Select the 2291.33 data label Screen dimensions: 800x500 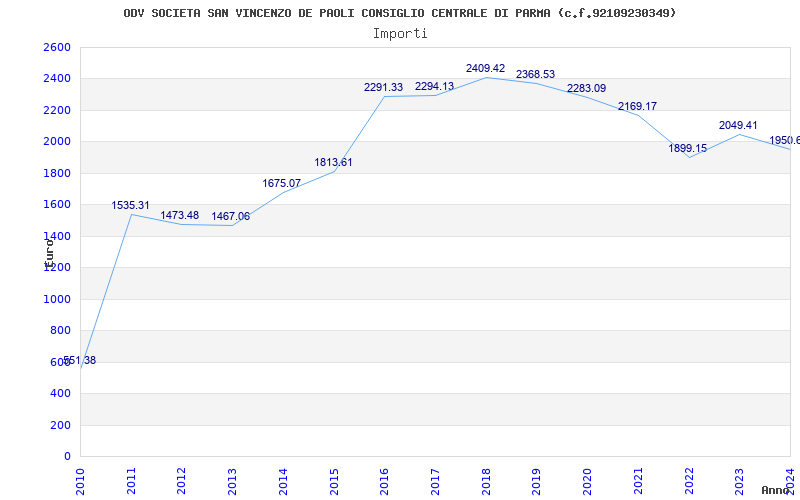click(384, 88)
